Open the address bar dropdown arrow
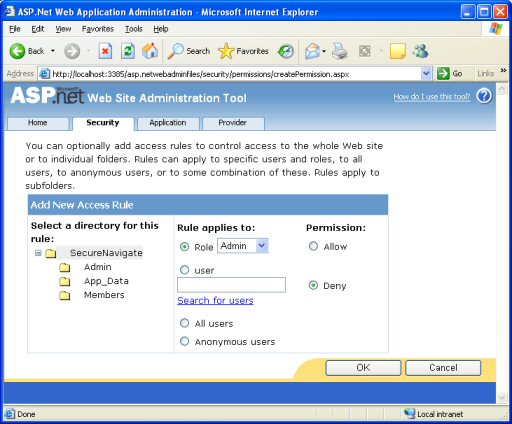The image size is (512, 424). point(426,73)
